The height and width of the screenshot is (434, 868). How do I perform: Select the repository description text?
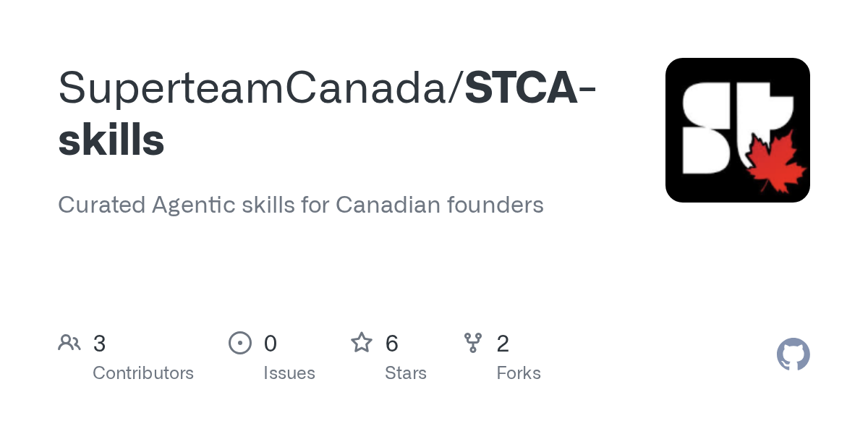pyautogui.click(x=301, y=205)
